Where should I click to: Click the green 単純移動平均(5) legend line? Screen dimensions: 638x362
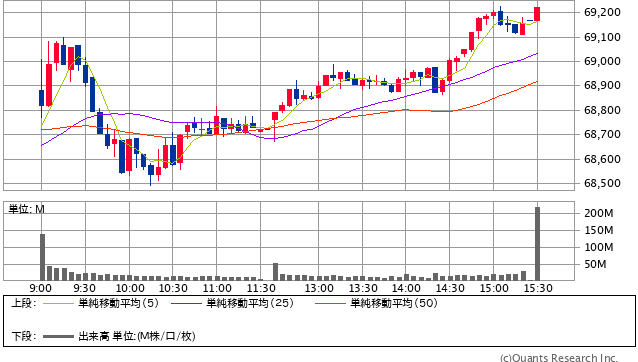[59, 303]
